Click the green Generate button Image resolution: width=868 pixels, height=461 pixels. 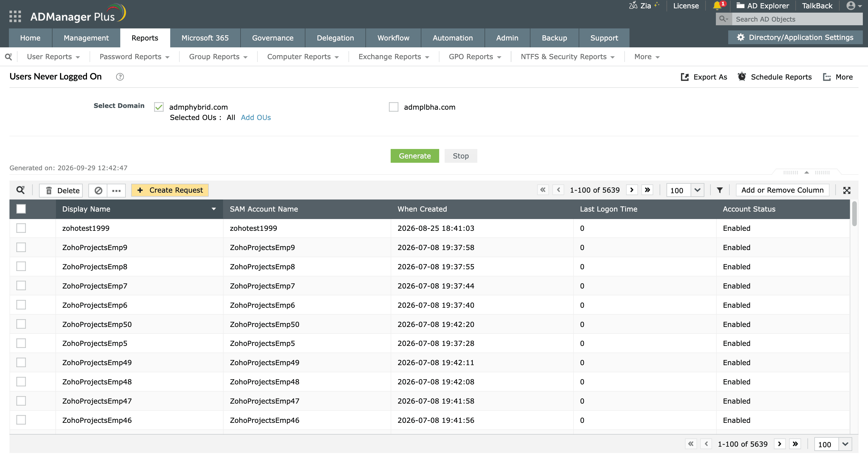tap(415, 156)
